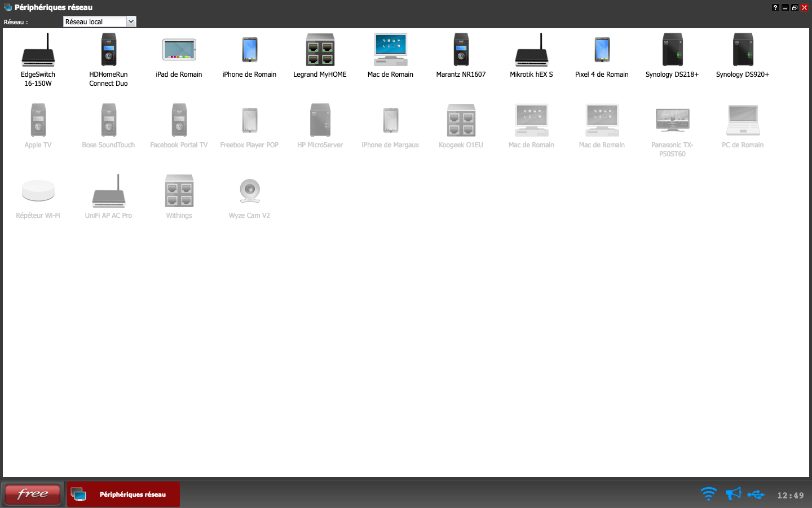Open the Withings device icon
The image size is (812, 508).
click(179, 191)
